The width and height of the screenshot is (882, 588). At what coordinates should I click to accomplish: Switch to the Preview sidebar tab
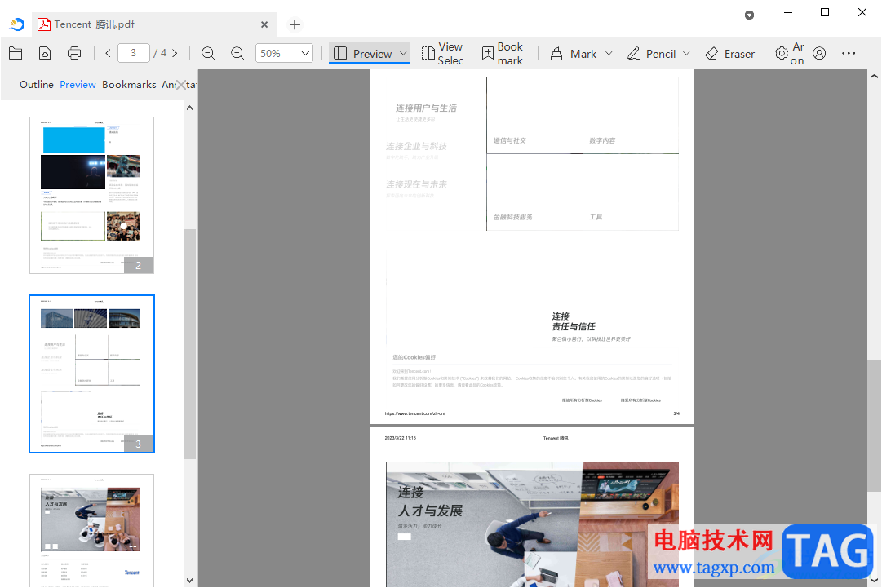(78, 84)
